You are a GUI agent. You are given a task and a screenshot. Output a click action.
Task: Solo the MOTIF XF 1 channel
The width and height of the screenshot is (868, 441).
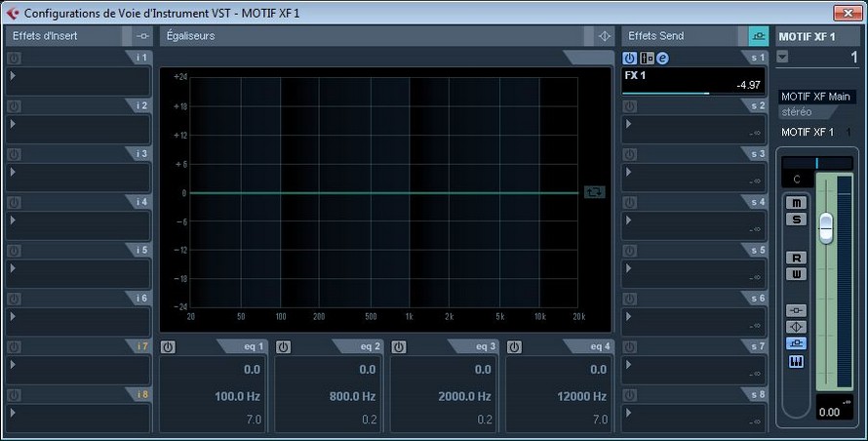797,220
